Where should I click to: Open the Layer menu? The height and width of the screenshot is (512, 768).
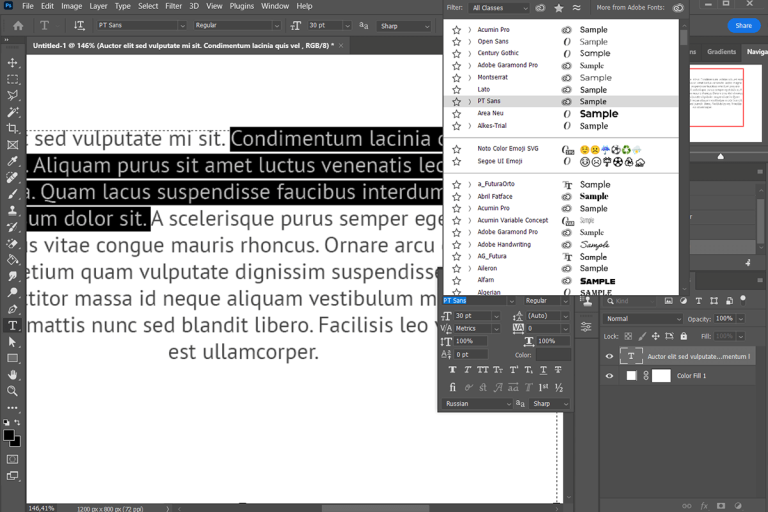(x=98, y=6)
